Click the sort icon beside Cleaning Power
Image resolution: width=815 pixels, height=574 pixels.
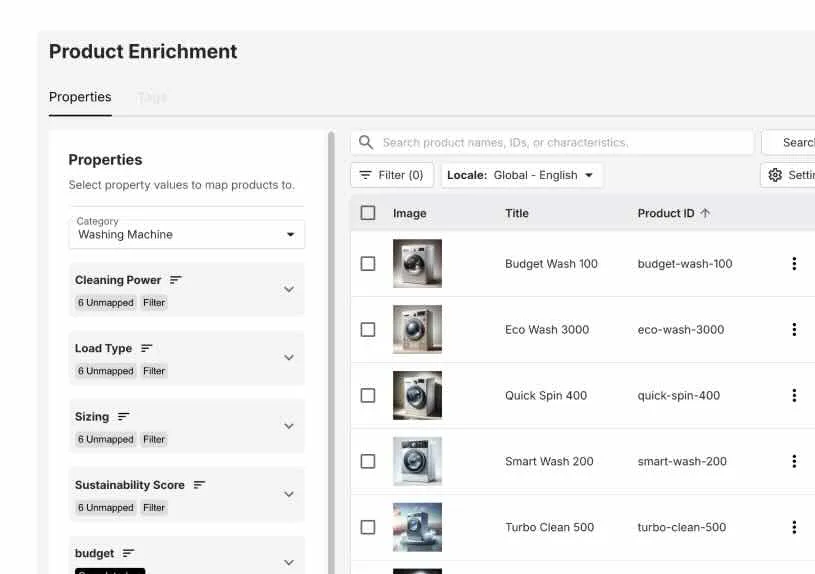point(176,280)
